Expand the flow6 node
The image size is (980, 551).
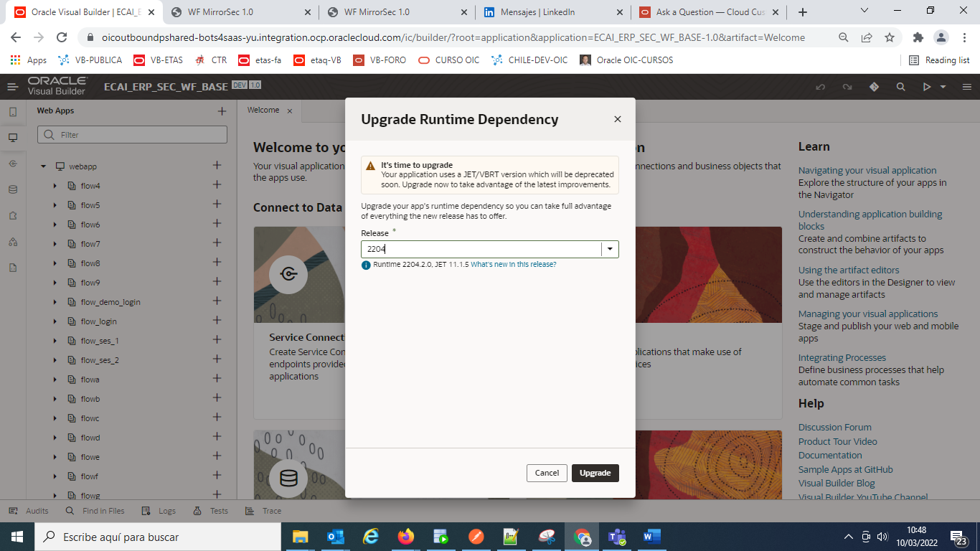pos(55,225)
